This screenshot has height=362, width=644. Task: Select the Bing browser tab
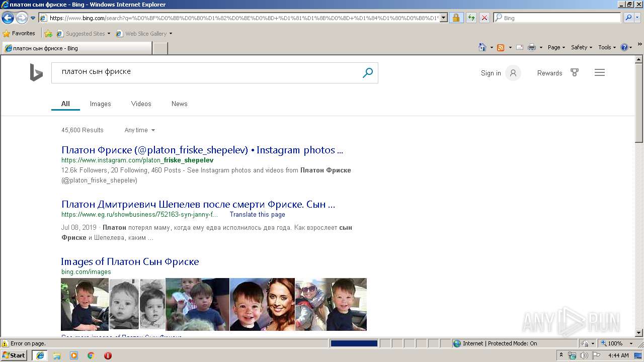coord(77,48)
